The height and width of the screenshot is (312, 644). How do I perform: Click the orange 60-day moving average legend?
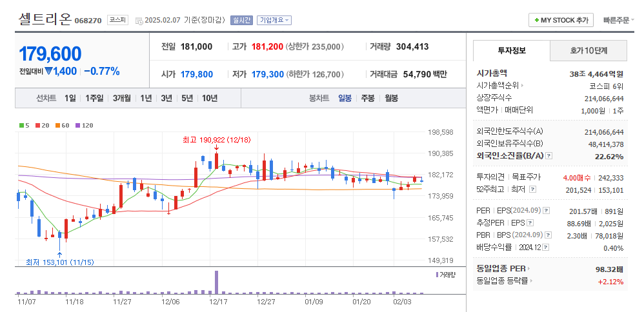pyautogui.click(x=62, y=126)
